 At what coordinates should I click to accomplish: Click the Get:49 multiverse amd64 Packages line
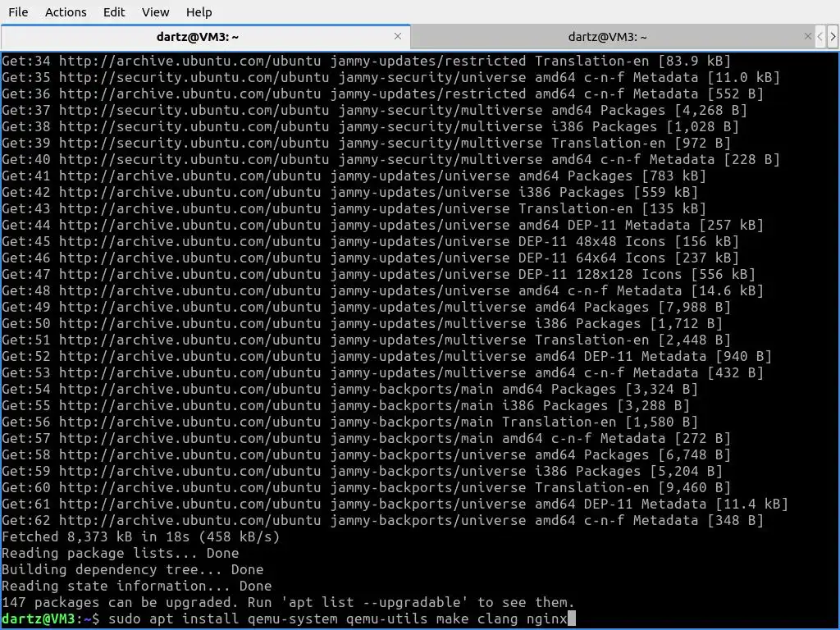tap(367, 307)
